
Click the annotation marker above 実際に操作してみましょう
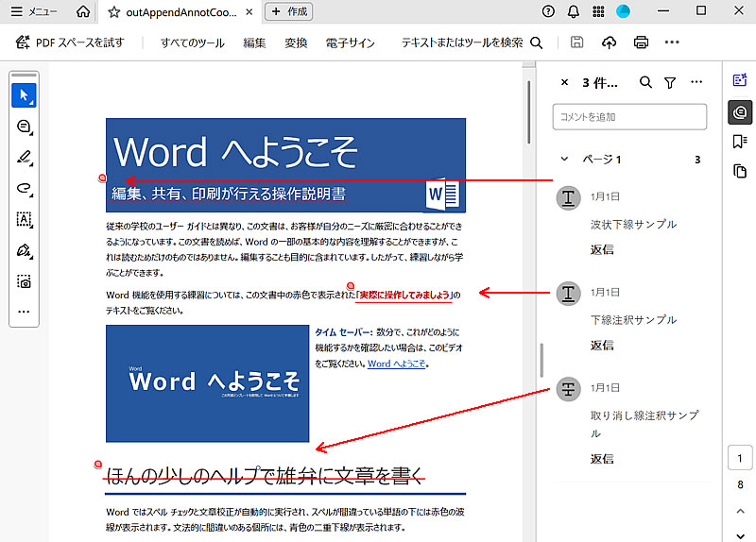coord(351,286)
